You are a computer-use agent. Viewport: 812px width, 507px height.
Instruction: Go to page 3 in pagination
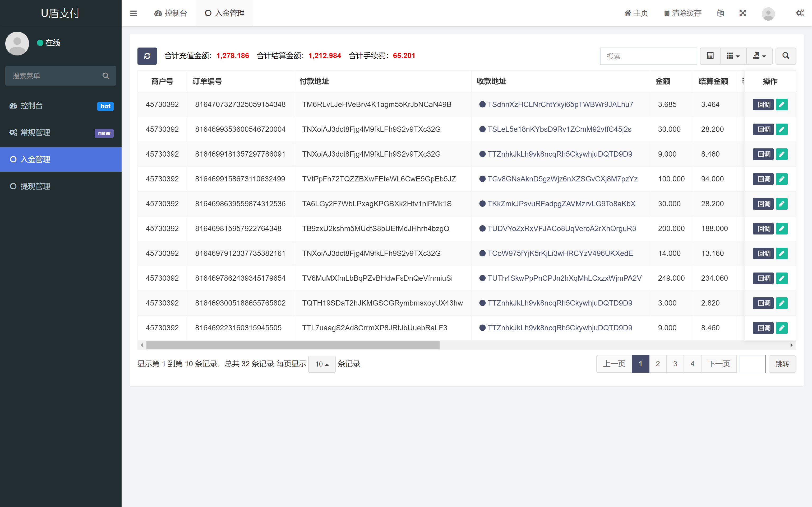[675, 364]
